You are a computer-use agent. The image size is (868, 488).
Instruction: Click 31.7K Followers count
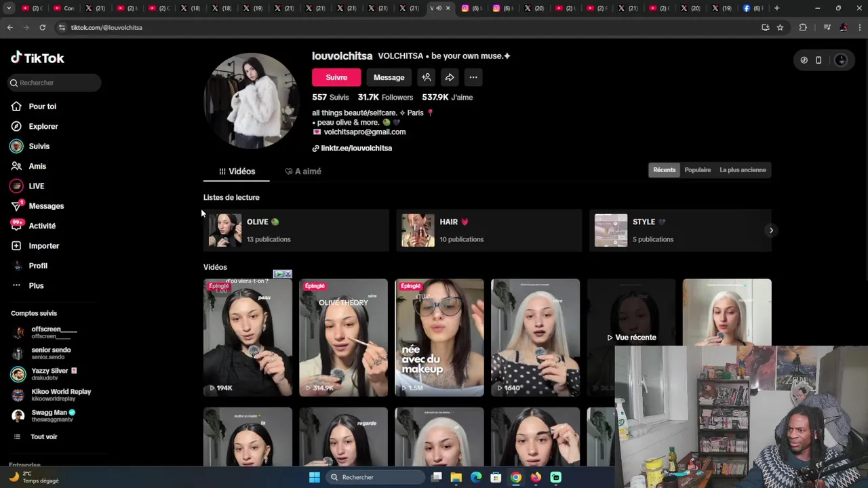[385, 98]
